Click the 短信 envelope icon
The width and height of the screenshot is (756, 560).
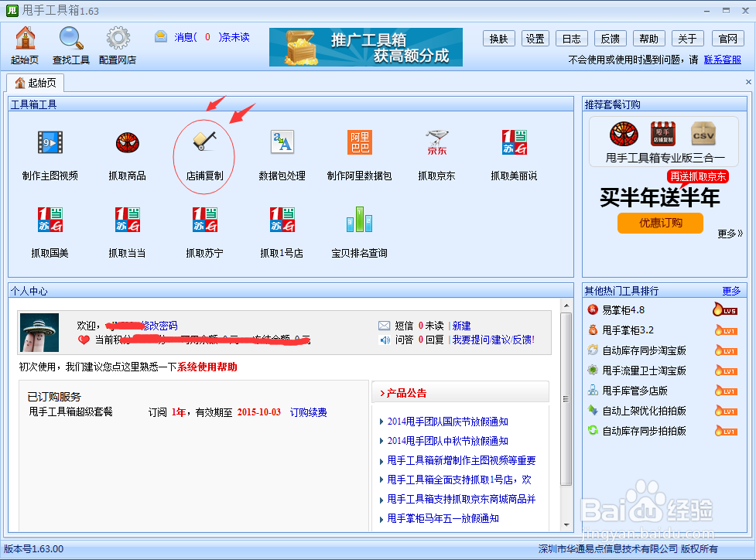pos(385,326)
